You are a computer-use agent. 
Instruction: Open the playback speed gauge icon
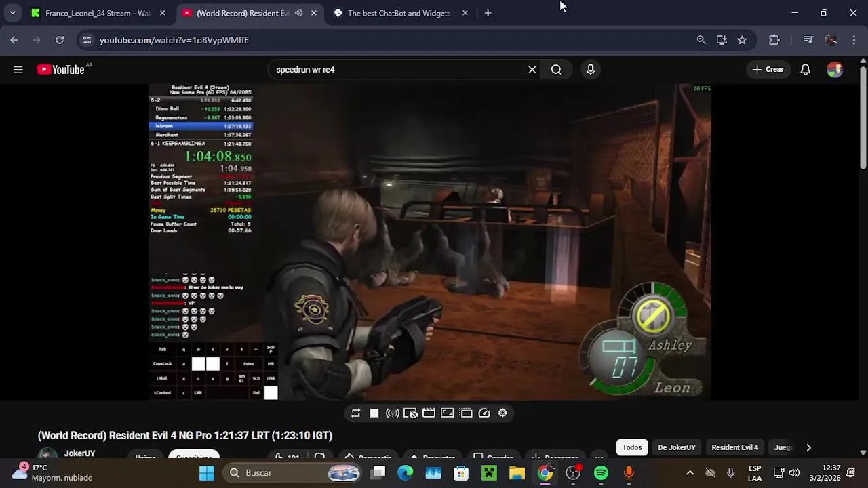click(484, 413)
